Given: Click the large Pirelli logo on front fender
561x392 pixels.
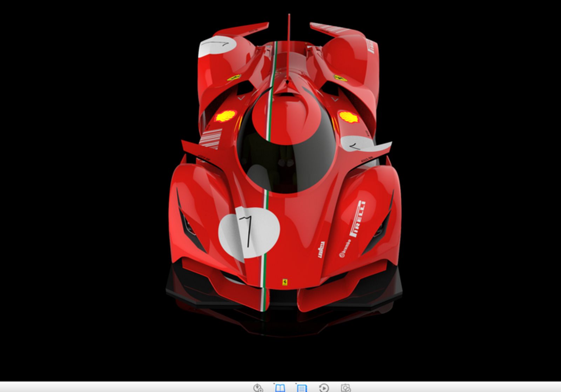Looking at the screenshot, I should pos(358,218).
